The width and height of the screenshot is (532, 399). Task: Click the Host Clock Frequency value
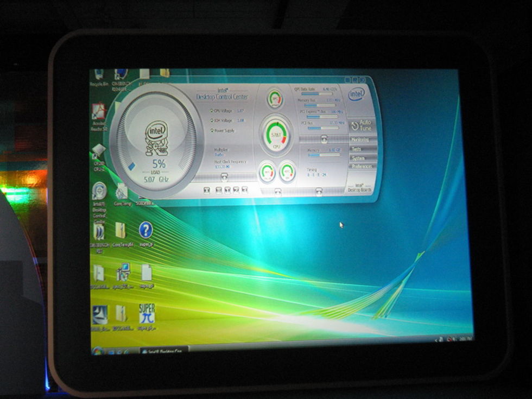pos(223,167)
